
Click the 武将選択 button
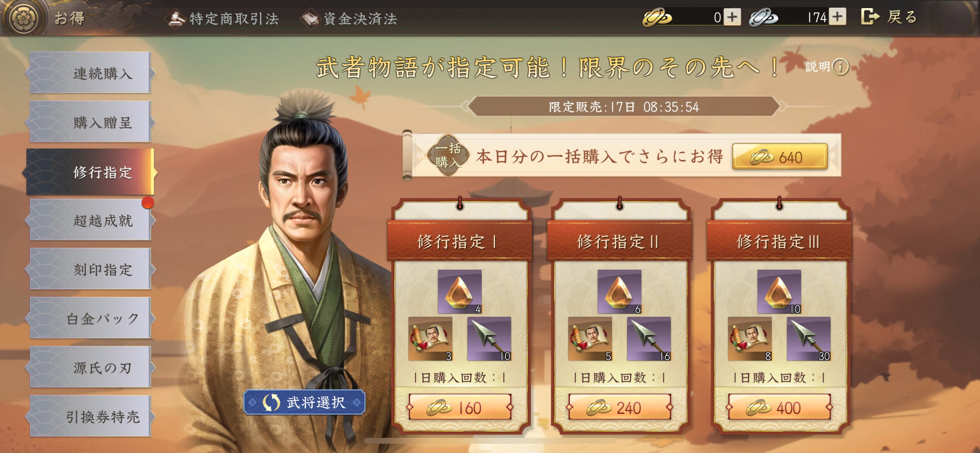pyautogui.click(x=304, y=402)
